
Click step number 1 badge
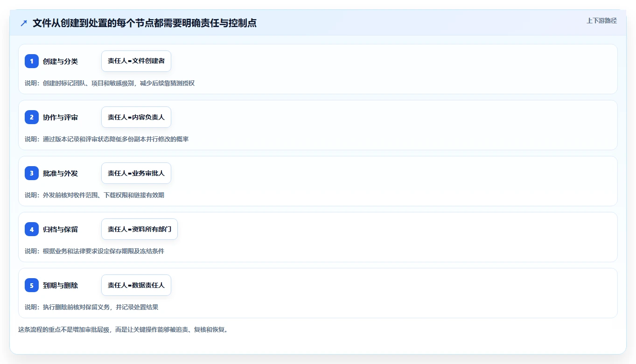point(32,61)
